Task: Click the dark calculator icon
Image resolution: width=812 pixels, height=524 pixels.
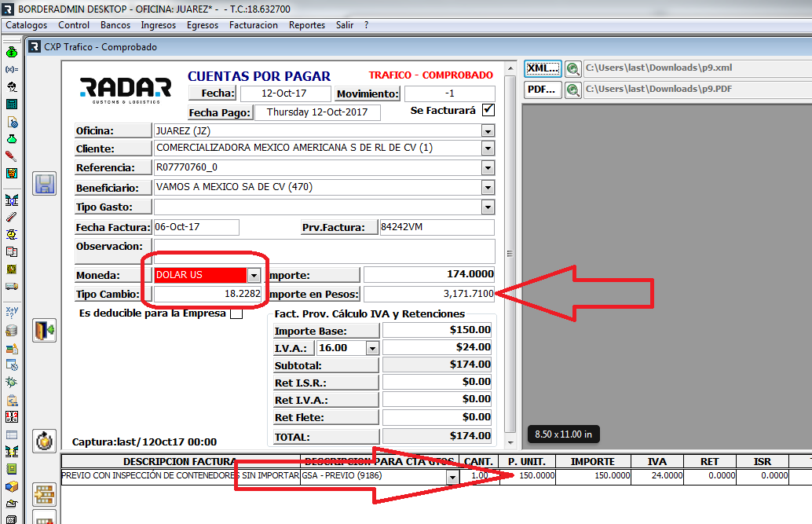Action: click(12, 104)
